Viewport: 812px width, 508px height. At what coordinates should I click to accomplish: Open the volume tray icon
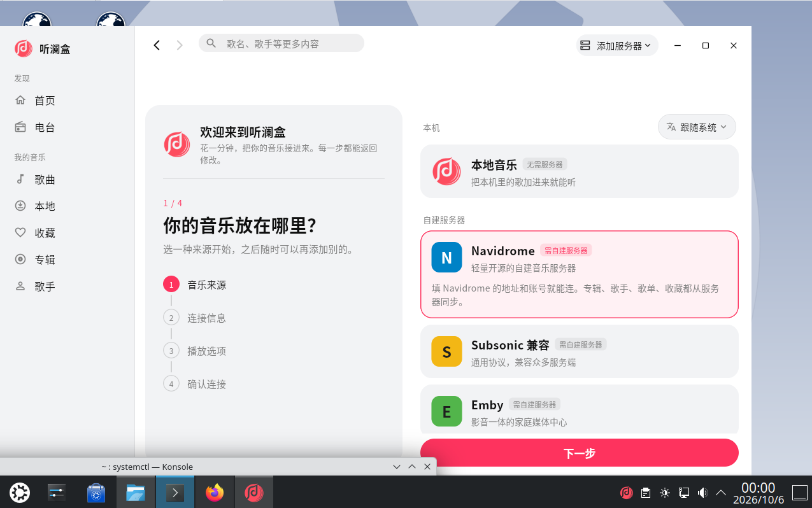pos(703,492)
